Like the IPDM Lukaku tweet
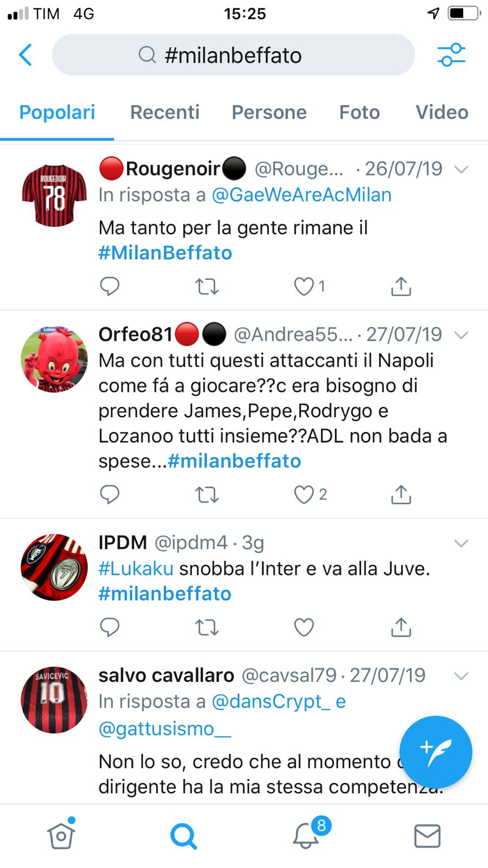488x868 pixels. pyautogui.click(x=304, y=627)
